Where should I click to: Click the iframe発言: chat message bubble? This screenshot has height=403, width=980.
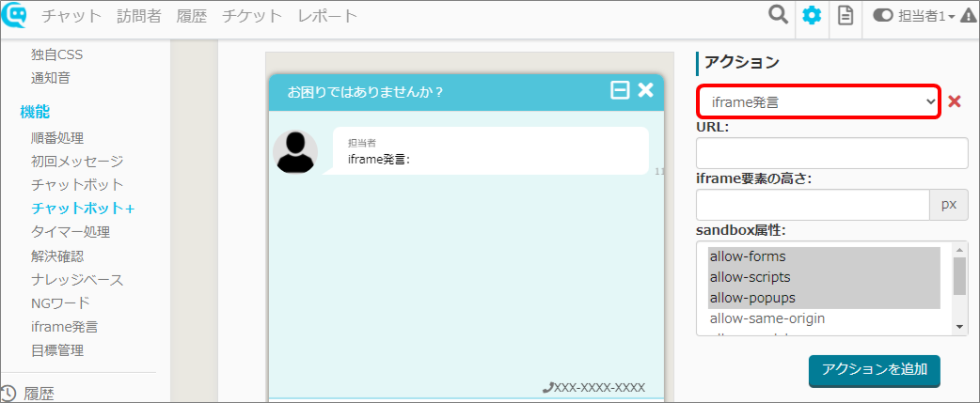click(490, 151)
